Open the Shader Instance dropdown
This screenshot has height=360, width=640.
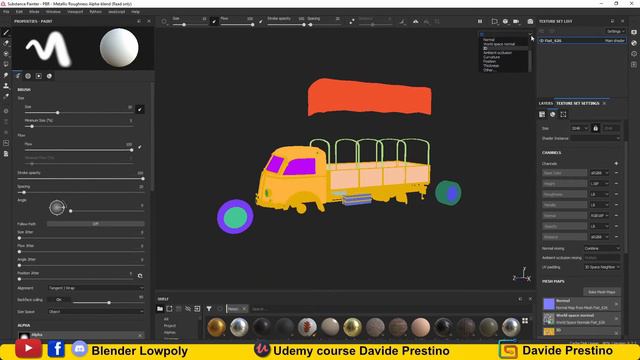coord(596,138)
